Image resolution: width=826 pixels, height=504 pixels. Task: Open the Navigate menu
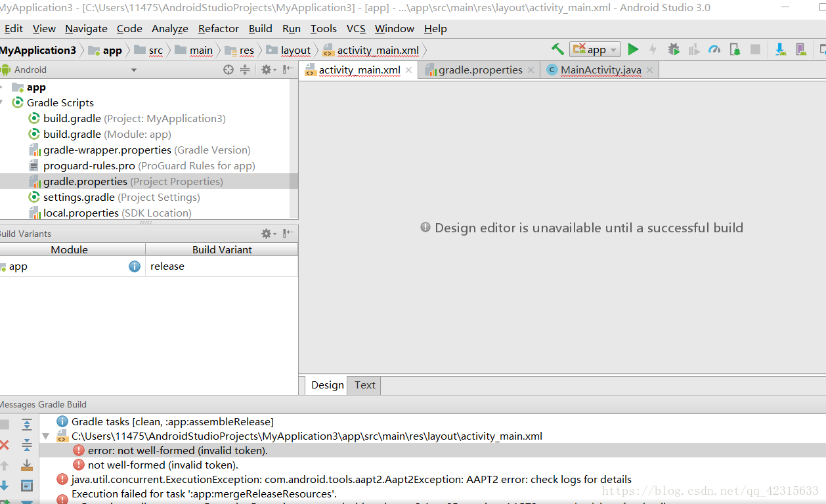point(86,29)
